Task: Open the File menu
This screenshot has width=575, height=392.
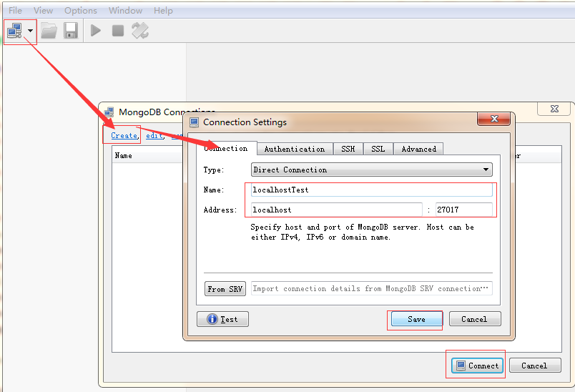Action: pos(16,11)
